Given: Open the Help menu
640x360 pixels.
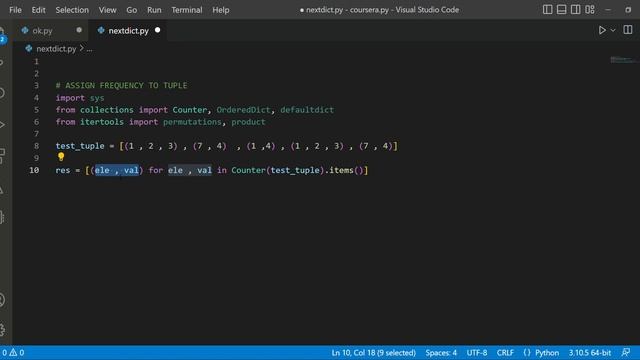Looking at the screenshot, I should coord(220,10).
